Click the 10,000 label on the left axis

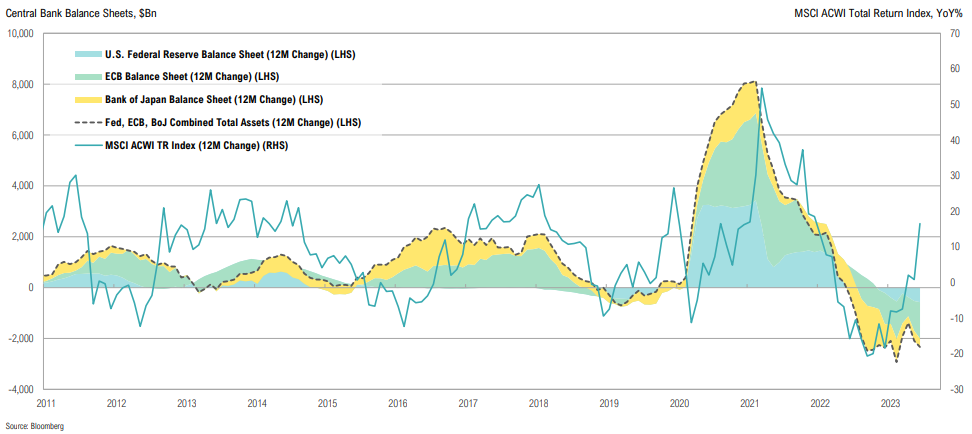20,34
